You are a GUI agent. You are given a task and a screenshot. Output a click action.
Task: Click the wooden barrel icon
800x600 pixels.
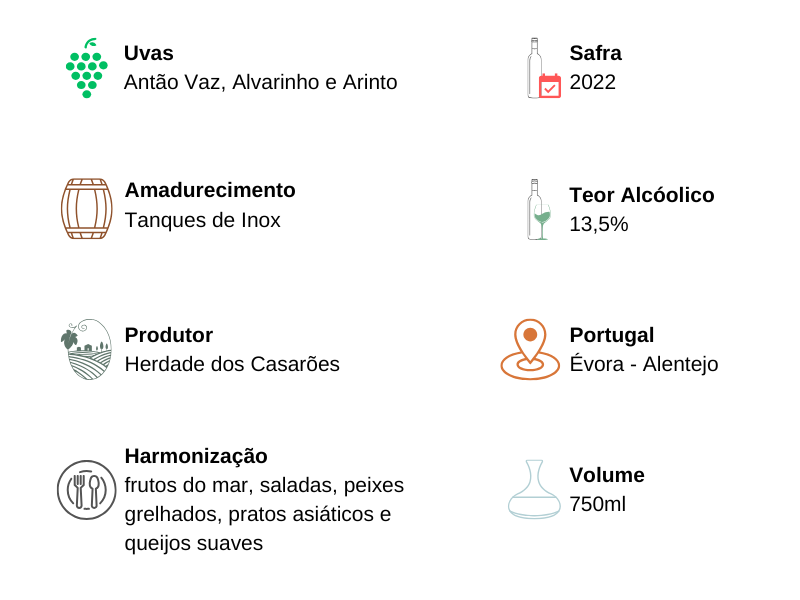pyautogui.click(x=86, y=209)
